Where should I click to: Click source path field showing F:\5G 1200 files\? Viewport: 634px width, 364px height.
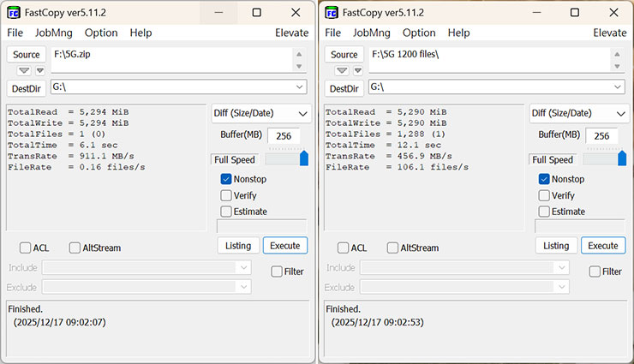[x=491, y=60]
